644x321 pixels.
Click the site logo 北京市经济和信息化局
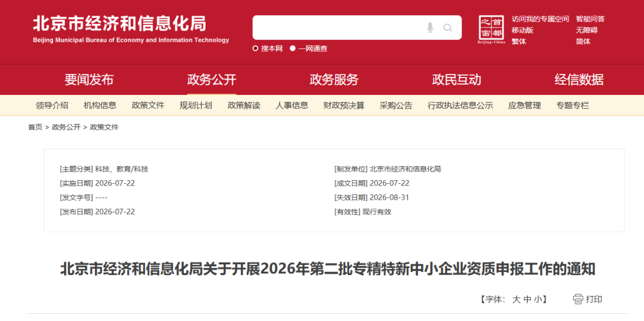click(119, 23)
